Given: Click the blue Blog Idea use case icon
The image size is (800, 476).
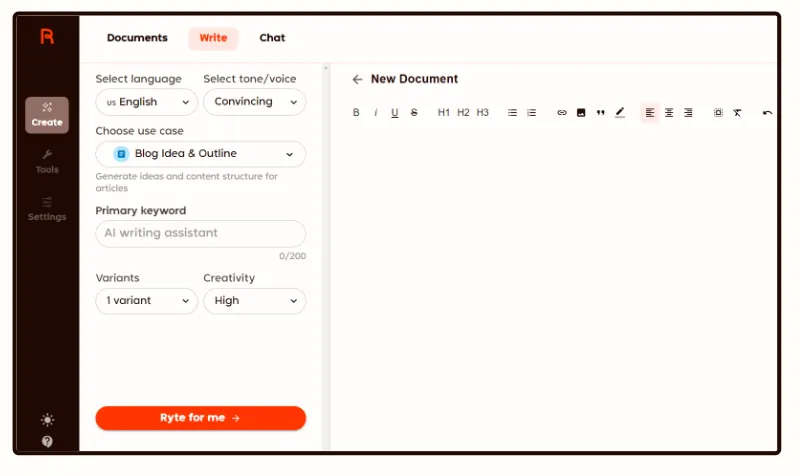Looking at the screenshot, I should [x=121, y=154].
